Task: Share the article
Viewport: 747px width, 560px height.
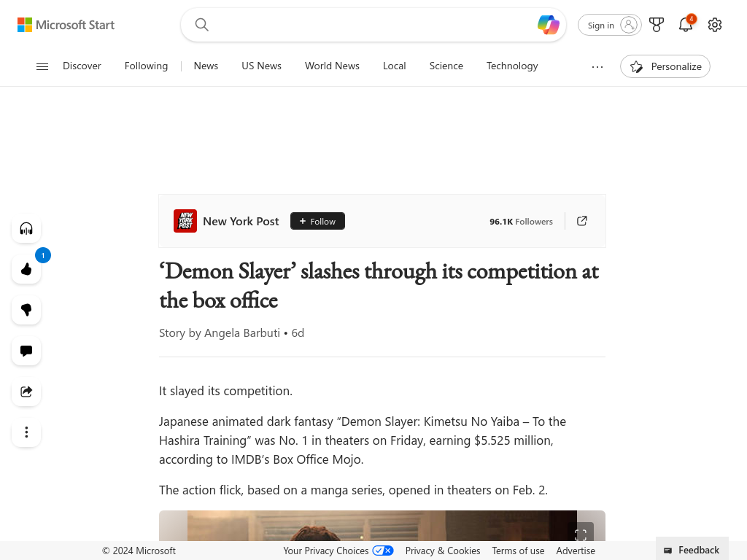Action: tap(26, 392)
